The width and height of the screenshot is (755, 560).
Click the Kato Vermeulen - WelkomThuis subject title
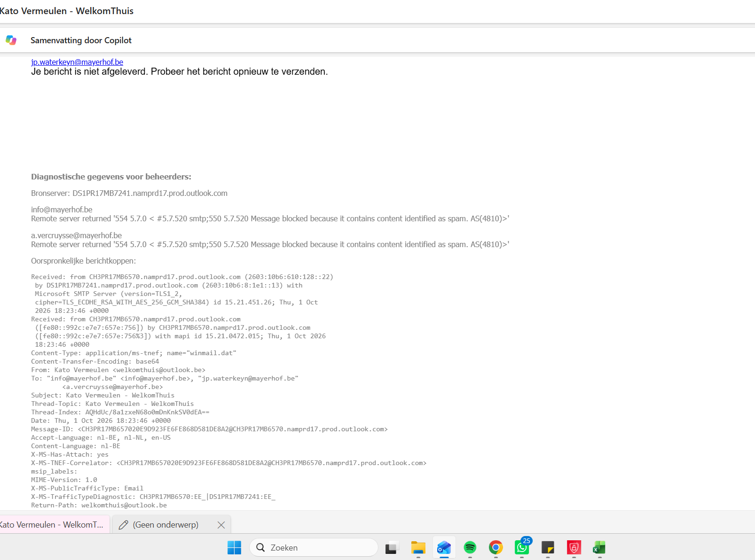(x=66, y=11)
